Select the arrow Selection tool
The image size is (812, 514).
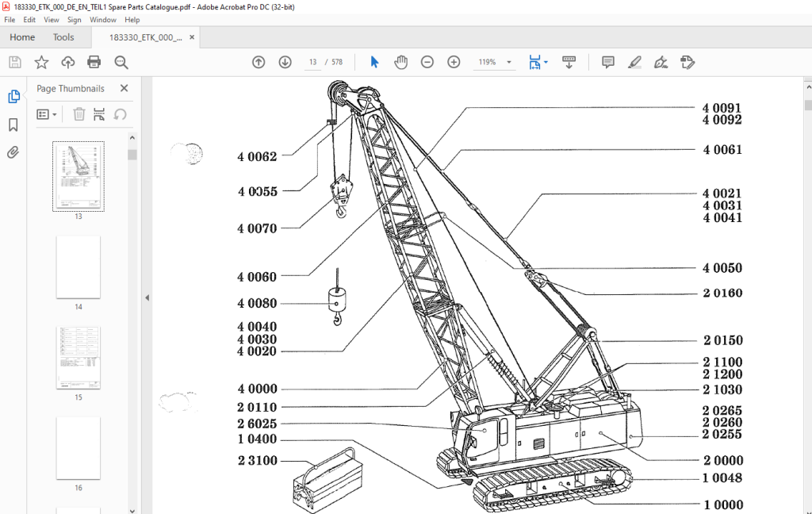pos(374,62)
